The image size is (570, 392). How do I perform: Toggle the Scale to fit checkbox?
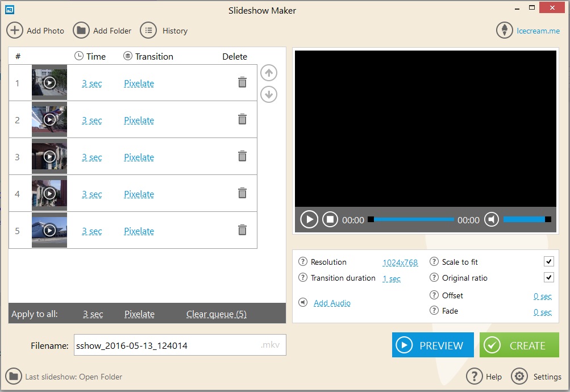[548, 261]
